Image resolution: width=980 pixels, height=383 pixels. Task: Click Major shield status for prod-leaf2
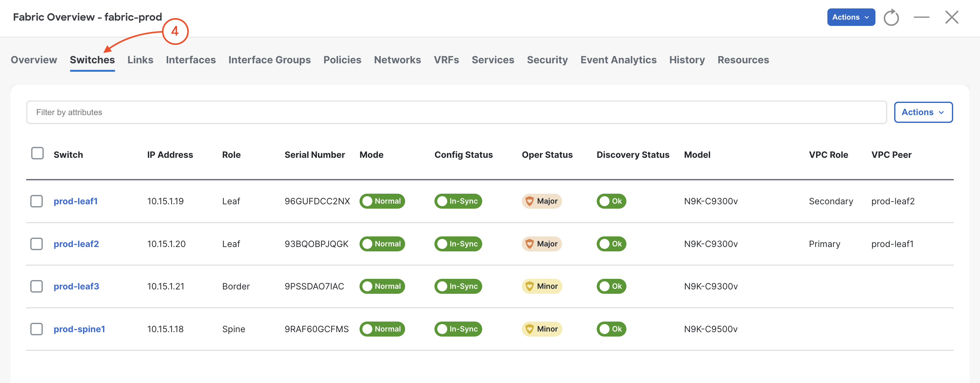[x=542, y=244]
